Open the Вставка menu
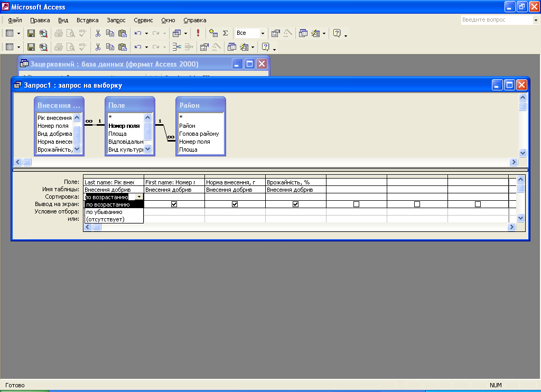The height and width of the screenshot is (392, 541). (x=87, y=20)
